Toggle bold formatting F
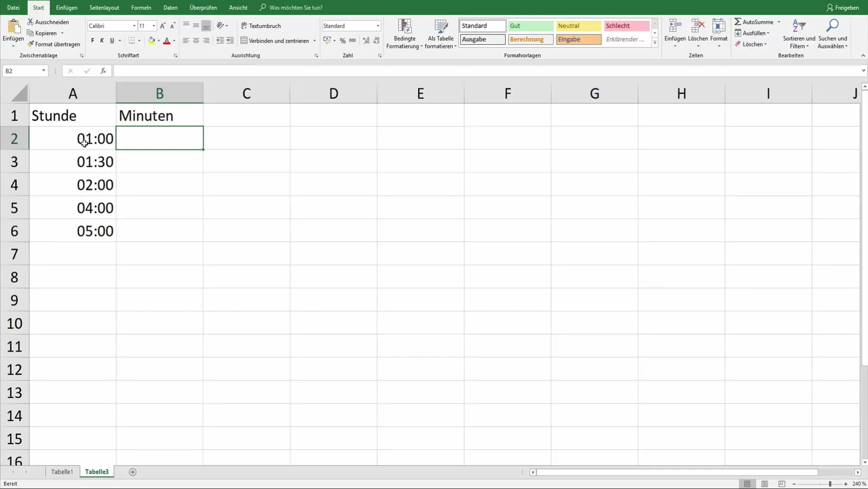Image resolution: width=868 pixels, height=489 pixels. [92, 41]
